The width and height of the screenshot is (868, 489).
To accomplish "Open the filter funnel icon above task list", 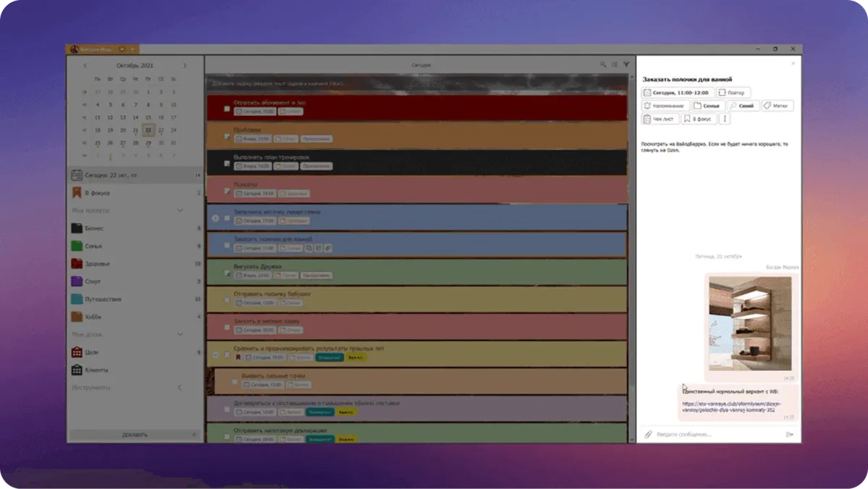I will [x=626, y=64].
